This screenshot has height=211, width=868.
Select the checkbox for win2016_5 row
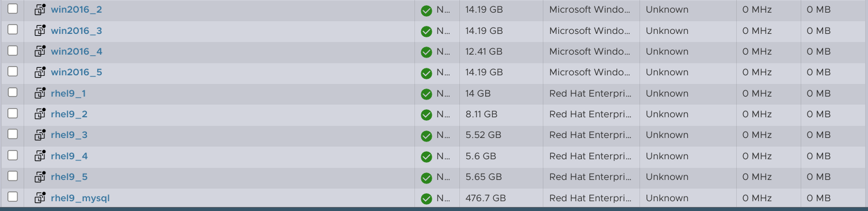(13, 71)
